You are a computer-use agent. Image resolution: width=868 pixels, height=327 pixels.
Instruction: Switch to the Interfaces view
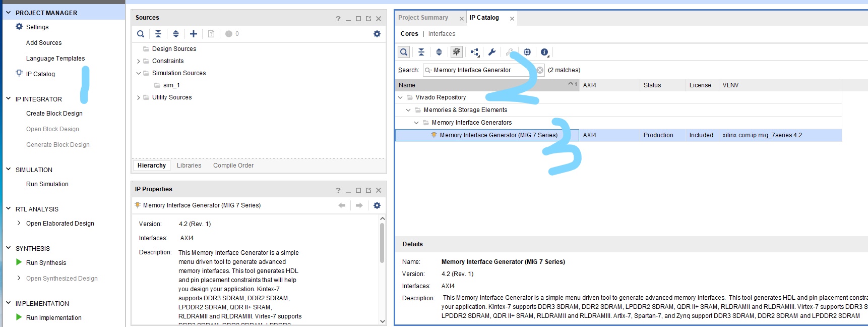pyautogui.click(x=442, y=34)
